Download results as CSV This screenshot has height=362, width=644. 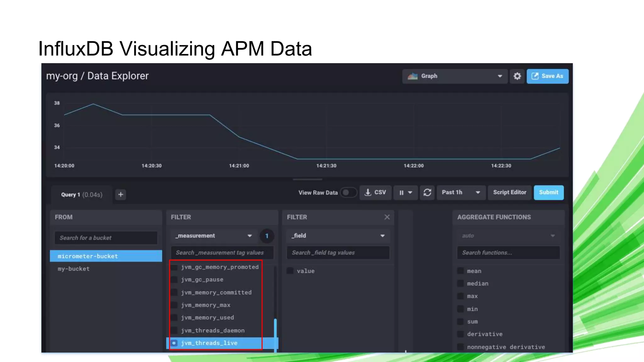[x=375, y=192]
